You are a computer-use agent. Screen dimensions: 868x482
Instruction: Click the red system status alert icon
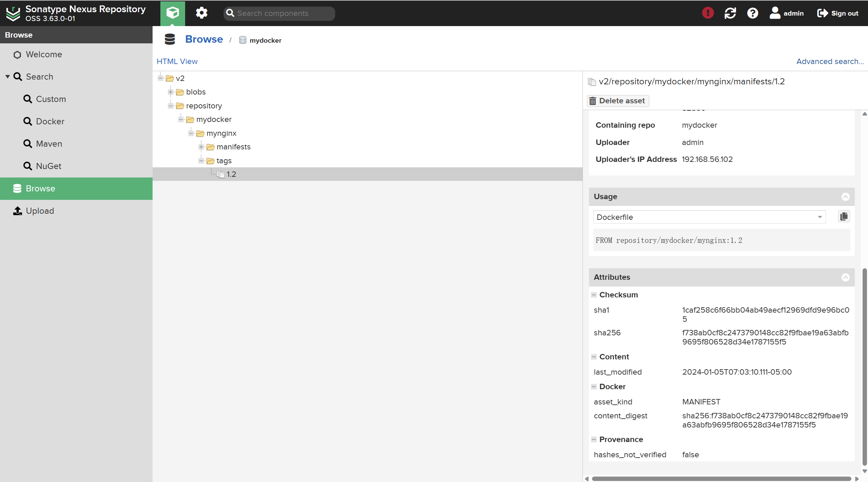tap(708, 13)
